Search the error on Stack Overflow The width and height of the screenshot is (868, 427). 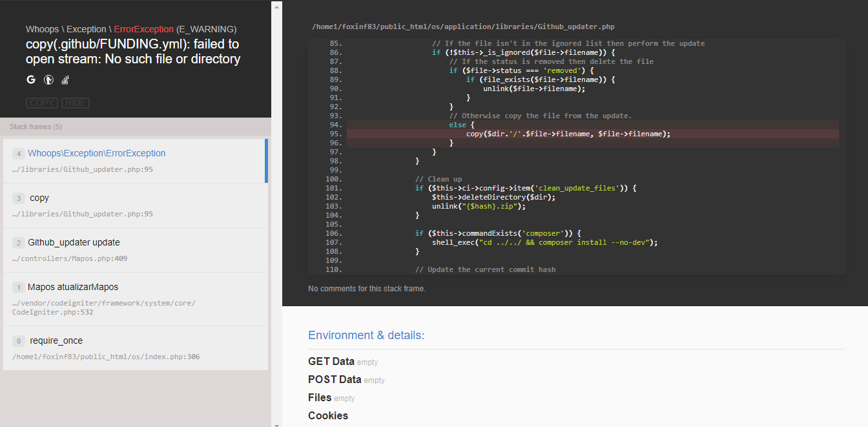point(65,80)
